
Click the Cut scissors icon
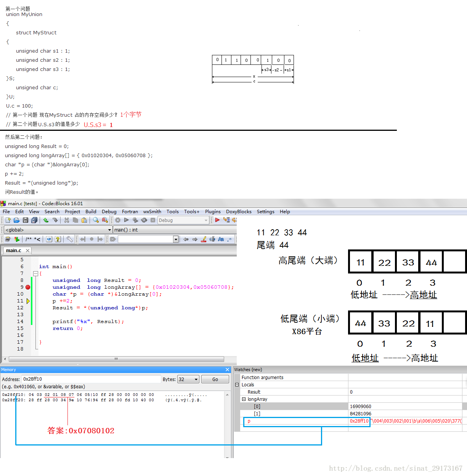pos(67,220)
